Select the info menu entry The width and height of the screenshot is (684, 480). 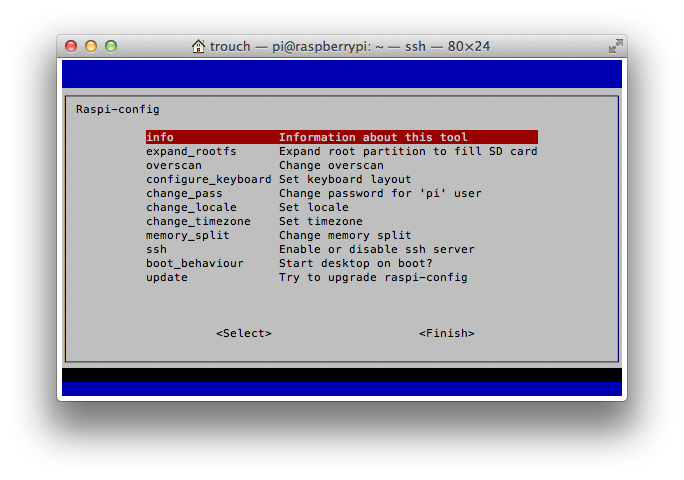tap(342, 137)
